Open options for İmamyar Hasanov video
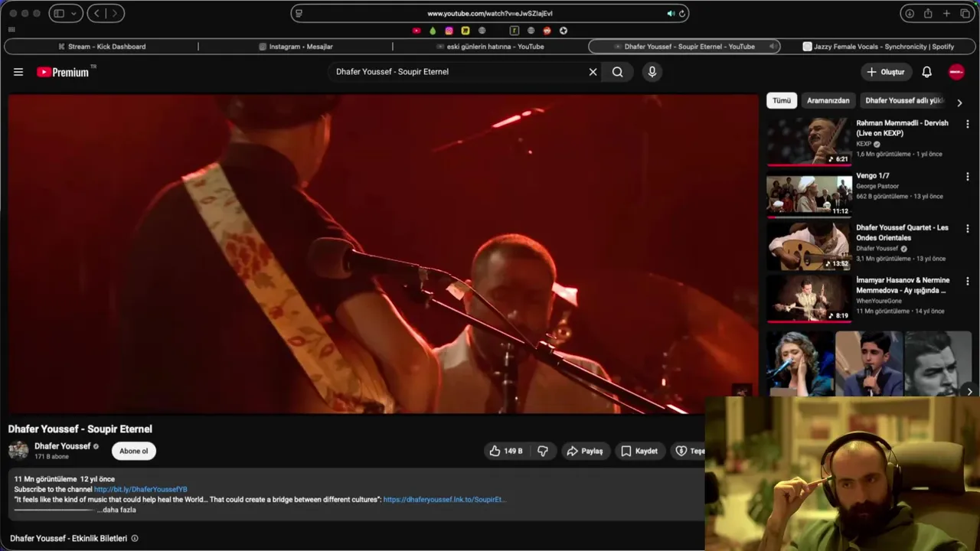 [967, 281]
